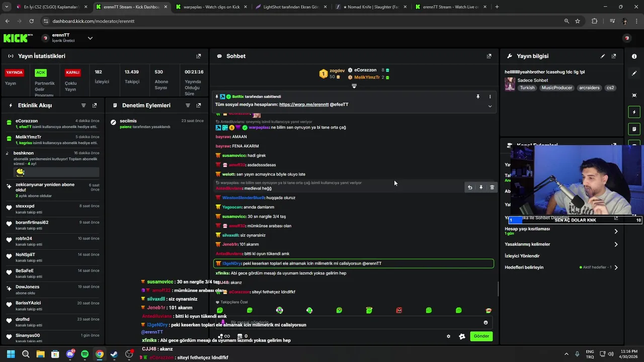Viewport: 644px width, 362px height.
Task: Reload the dashboard page
Action: (31, 21)
